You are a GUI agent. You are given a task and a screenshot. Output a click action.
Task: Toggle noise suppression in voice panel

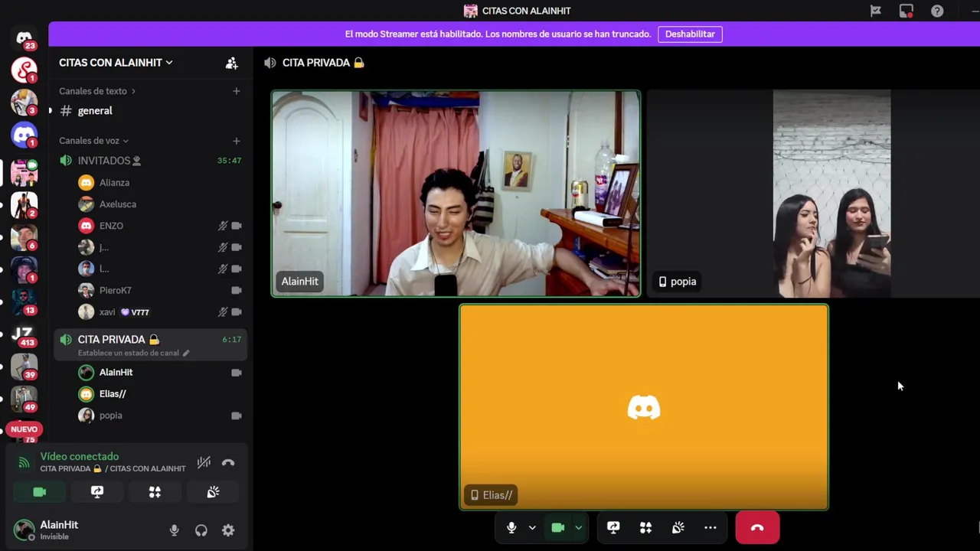(x=204, y=462)
